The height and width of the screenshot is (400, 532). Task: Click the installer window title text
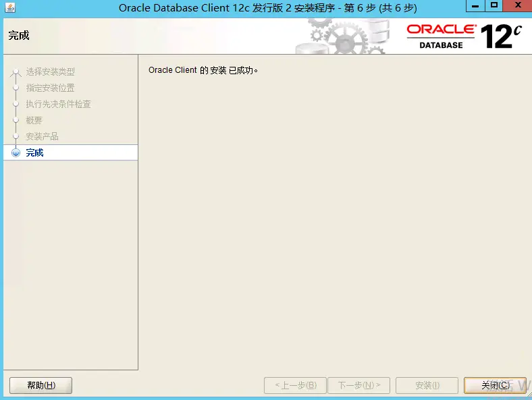[x=268, y=8]
